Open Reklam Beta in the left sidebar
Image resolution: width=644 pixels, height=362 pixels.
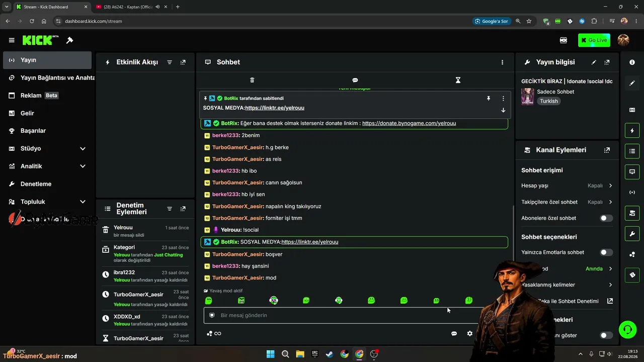coord(47,96)
